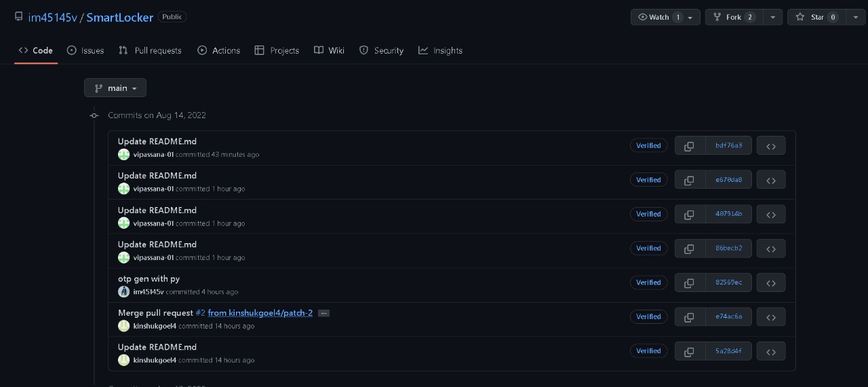Copy full SHA for commit 407914b
The image size is (868, 387).
(x=690, y=214)
